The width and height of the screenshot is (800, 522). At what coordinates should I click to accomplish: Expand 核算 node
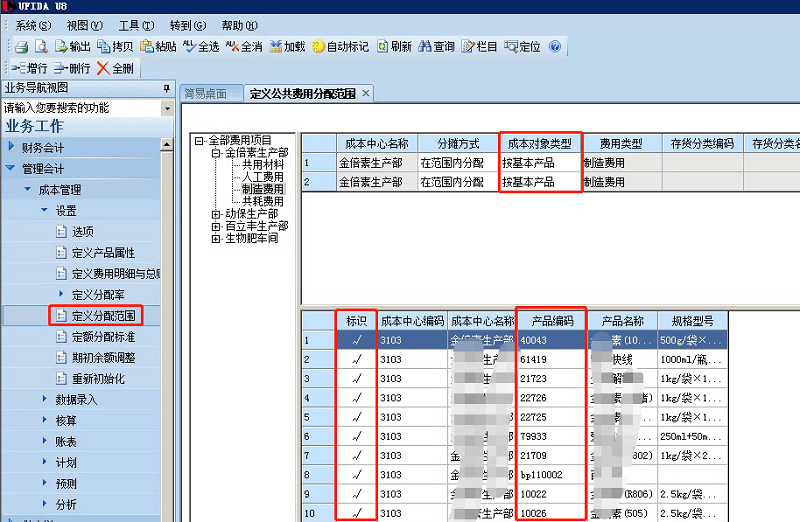pos(45,419)
